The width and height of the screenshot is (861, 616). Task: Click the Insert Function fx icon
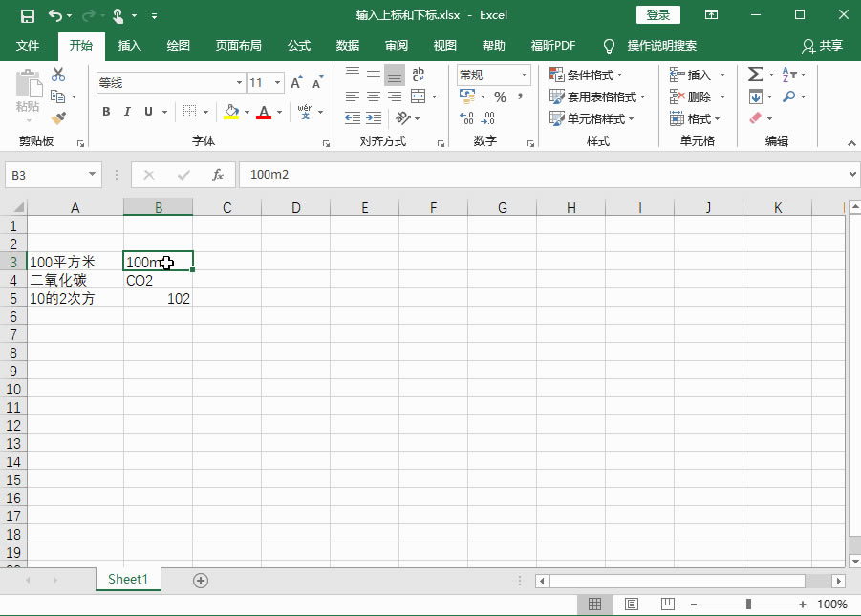pyautogui.click(x=218, y=175)
